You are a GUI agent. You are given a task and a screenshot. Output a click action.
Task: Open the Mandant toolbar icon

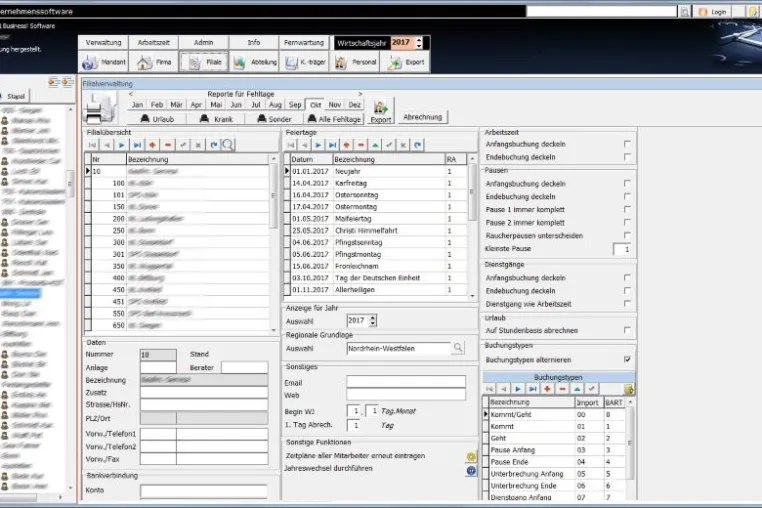(x=104, y=62)
